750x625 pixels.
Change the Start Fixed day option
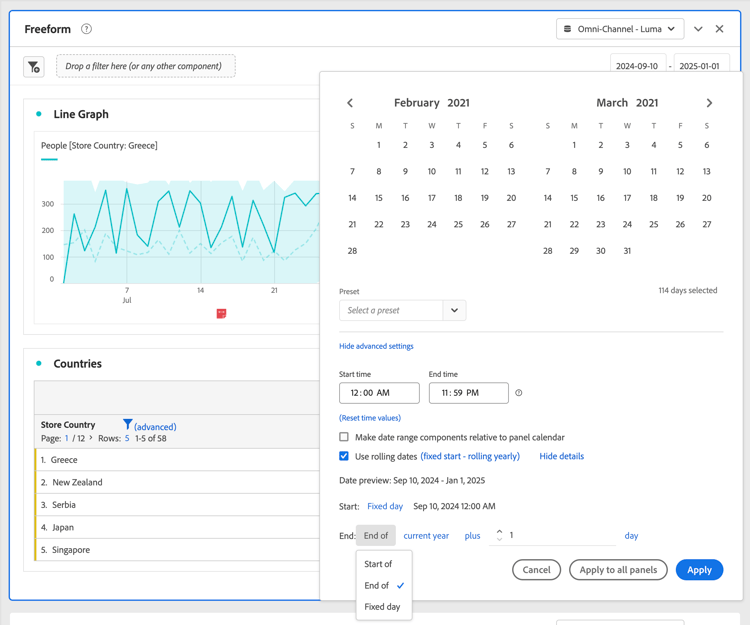[385, 506]
